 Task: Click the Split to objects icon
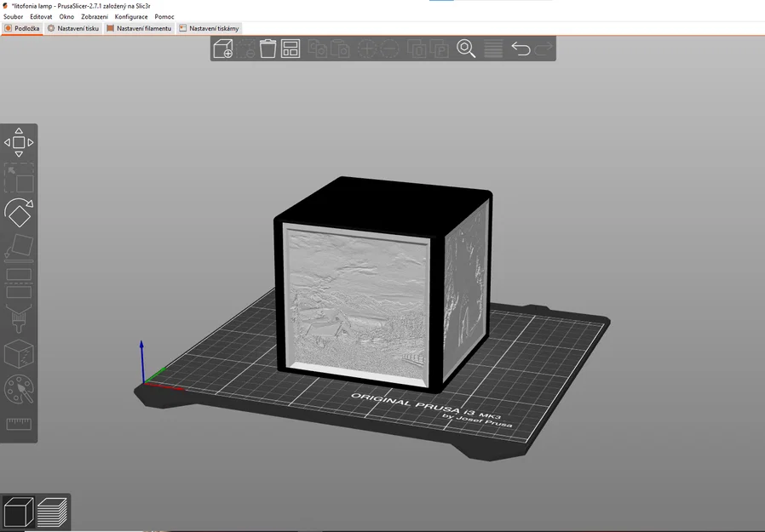click(x=417, y=49)
